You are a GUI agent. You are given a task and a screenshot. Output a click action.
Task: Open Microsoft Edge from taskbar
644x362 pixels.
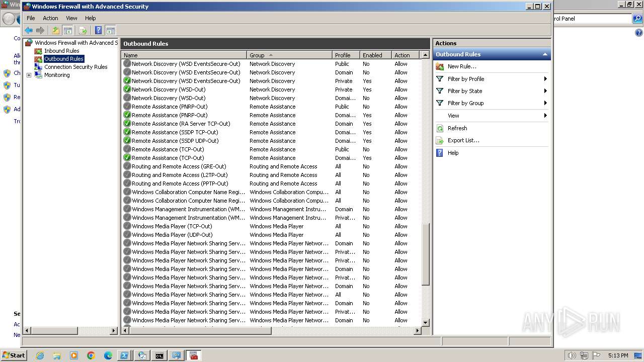108,355
